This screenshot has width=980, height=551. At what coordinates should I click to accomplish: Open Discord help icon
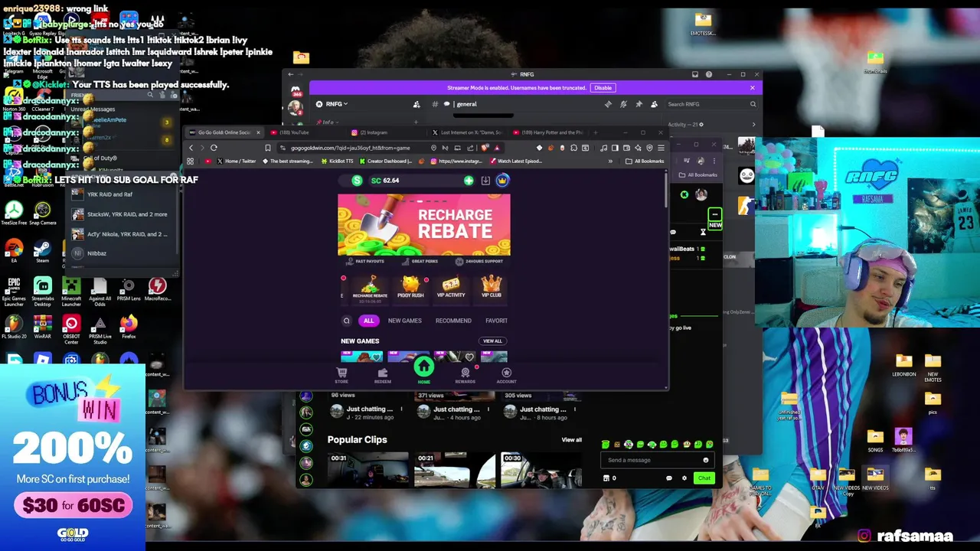pos(709,74)
